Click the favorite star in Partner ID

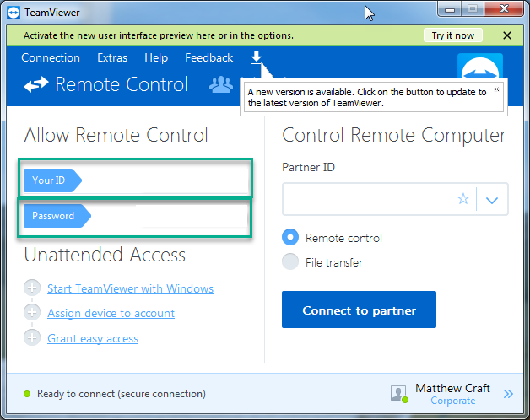(463, 199)
